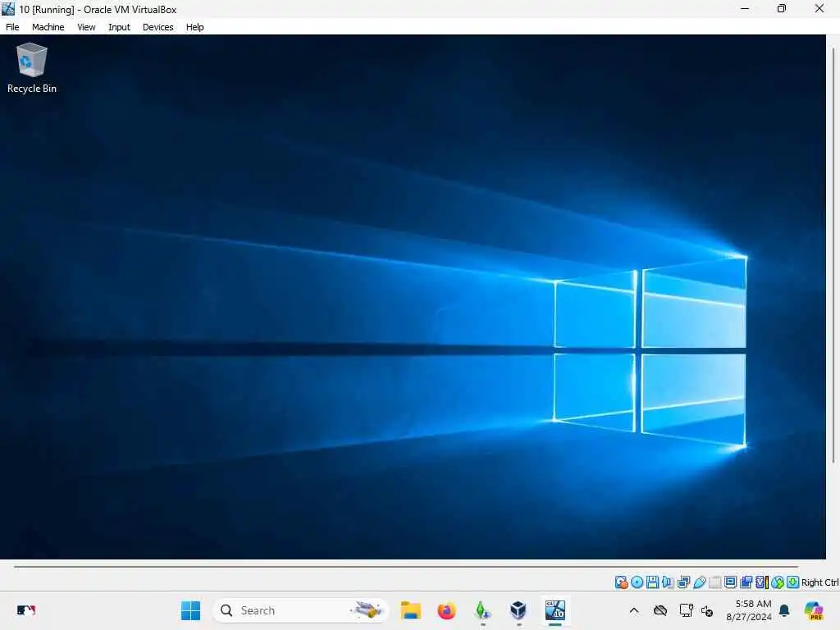Click the network adapters status icon
Image resolution: width=840 pixels, height=630 pixels.
click(x=683, y=582)
